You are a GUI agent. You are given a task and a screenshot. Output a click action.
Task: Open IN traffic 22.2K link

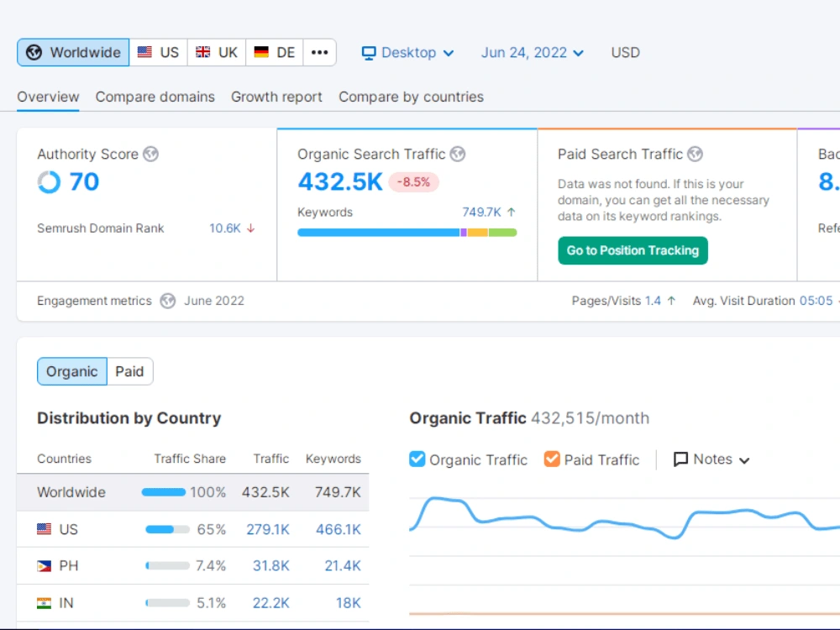pyautogui.click(x=271, y=603)
